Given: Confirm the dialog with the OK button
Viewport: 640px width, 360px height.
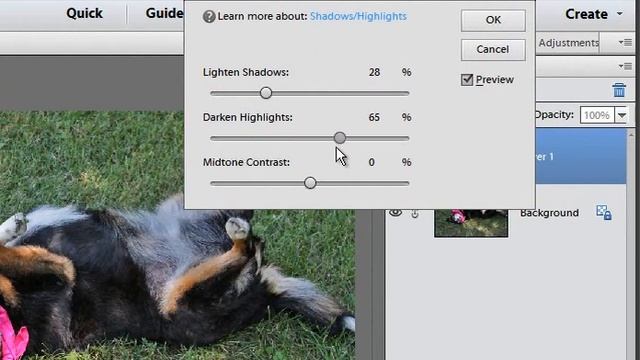Looking at the screenshot, I should click(493, 20).
